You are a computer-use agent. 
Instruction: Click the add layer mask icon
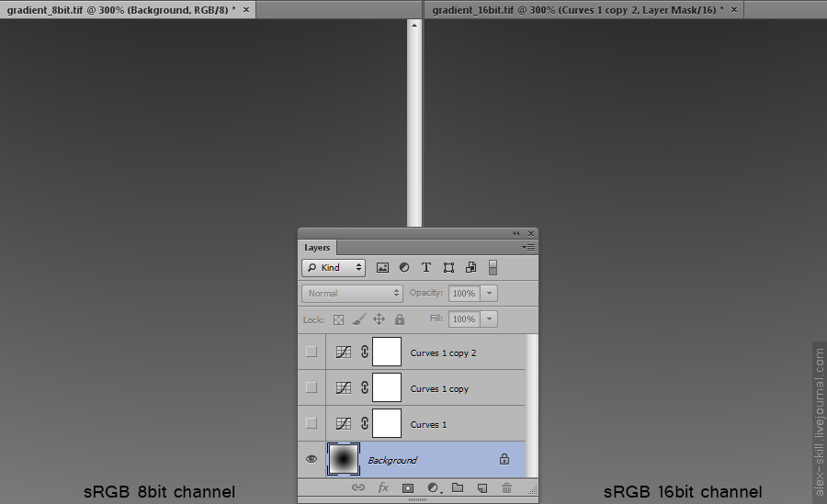click(x=408, y=488)
